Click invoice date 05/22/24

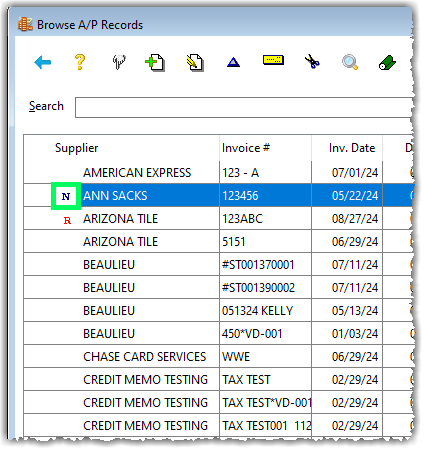pos(355,196)
